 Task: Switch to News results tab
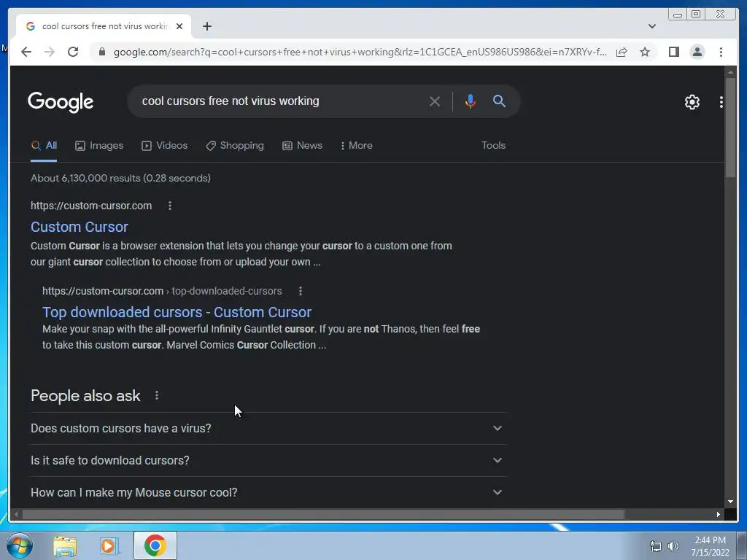pos(302,146)
